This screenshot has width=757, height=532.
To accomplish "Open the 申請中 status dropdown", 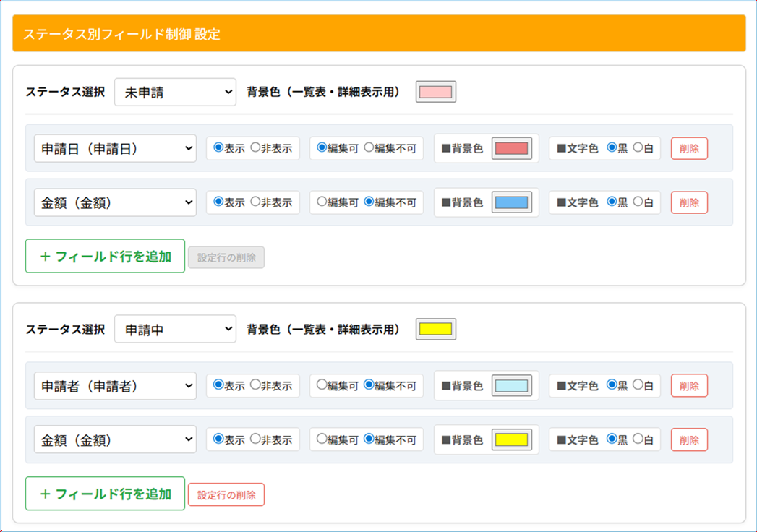I will pyautogui.click(x=175, y=330).
